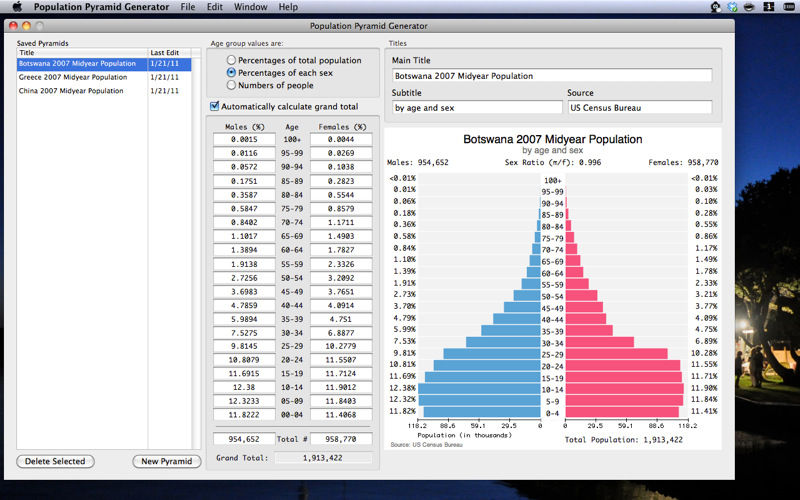This screenshot has height=500, width=800.
Task: Select Greece 2007 Midyear Population row
Action: (x=104, y=77)
